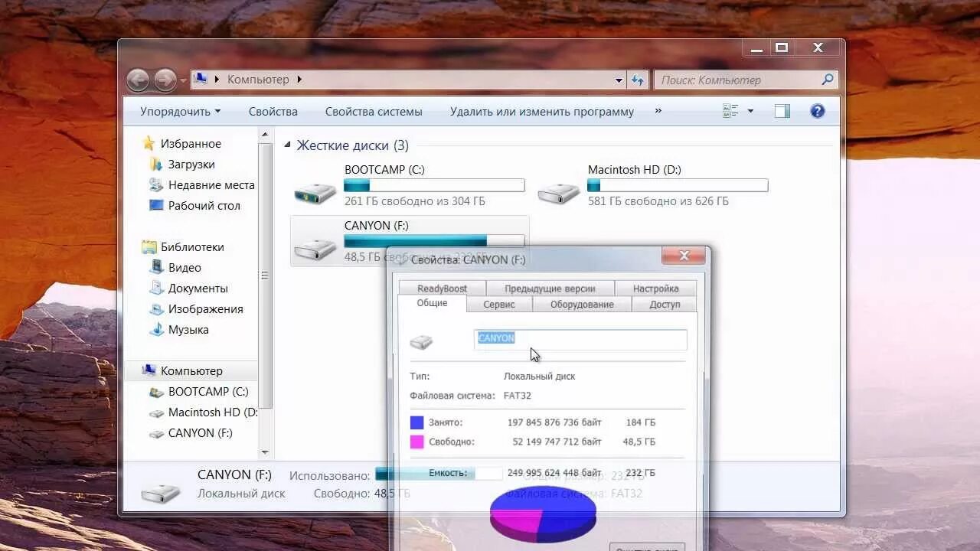Click Удалить или изменить программу

[x=542, y=112]
